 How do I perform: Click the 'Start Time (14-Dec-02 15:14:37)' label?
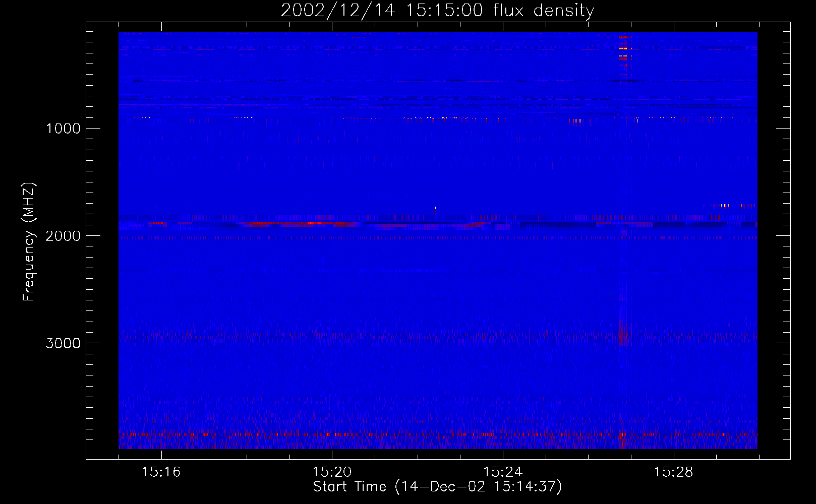pyautogui.click(x=437, y=487)
